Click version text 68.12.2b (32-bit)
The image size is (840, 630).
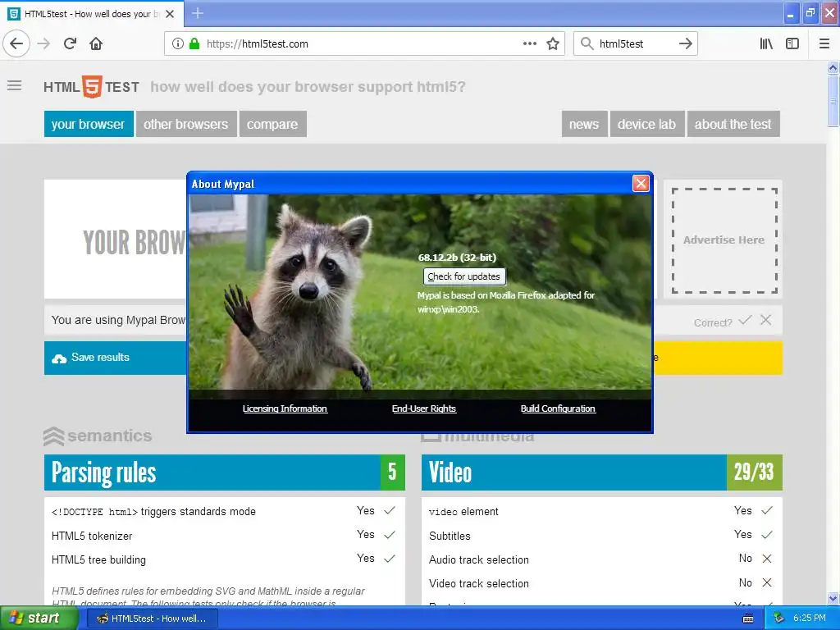tap(457, 258)
